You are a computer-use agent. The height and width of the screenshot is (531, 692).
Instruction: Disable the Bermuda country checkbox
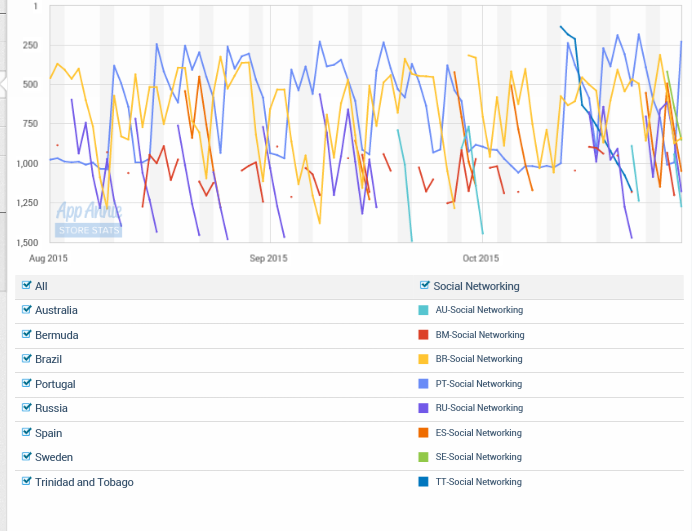tap(27, 335)
